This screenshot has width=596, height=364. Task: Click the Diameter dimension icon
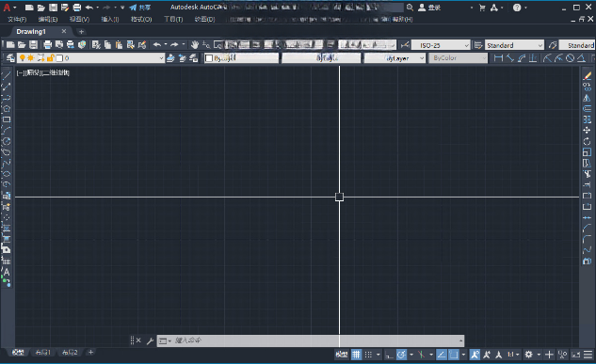[570, 57]
